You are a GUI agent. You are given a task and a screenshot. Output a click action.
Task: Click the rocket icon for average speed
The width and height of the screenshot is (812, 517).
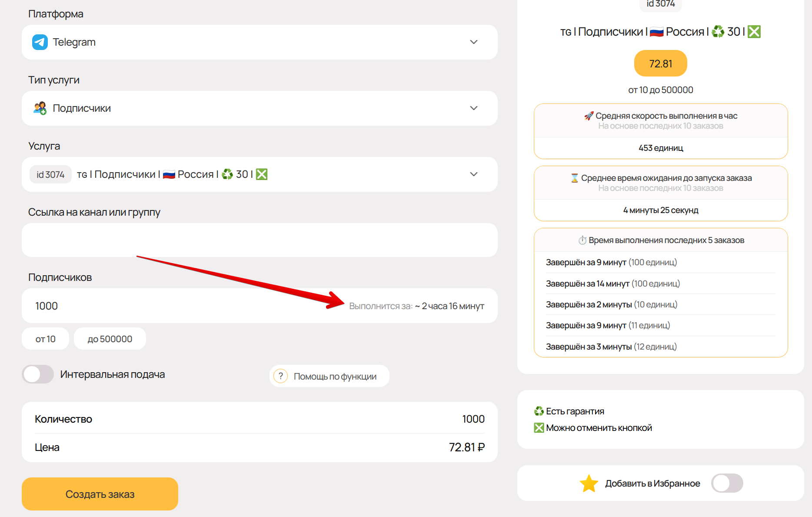pyautogui.click(x=589, y=116)
